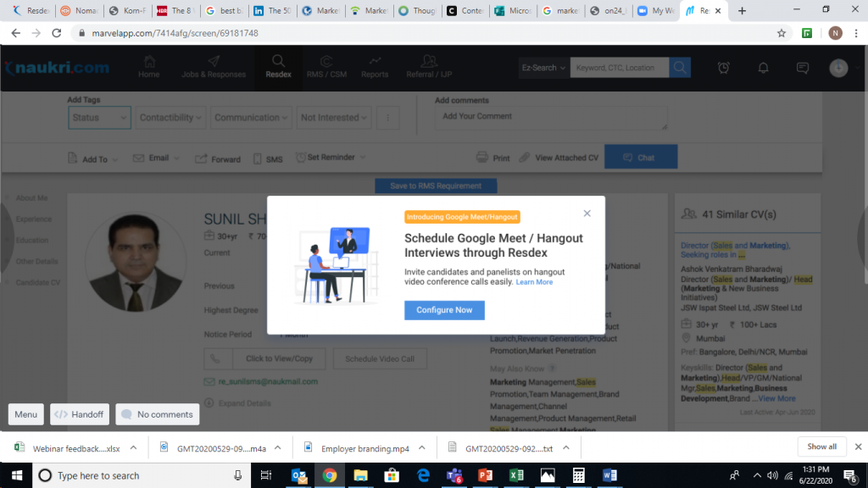
Task: Click the Click to View/Copy button
Action: click(279, 358)
